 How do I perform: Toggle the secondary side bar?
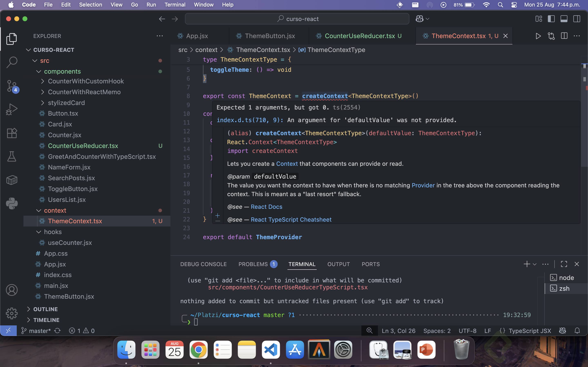[577, 19]
